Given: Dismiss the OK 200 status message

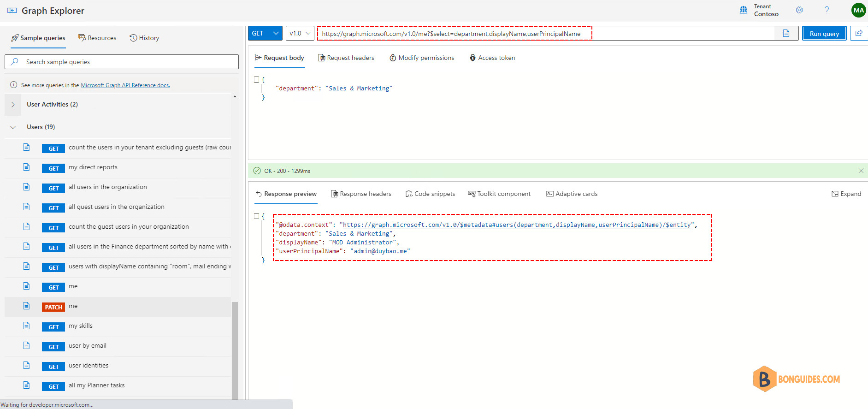Looking at the screenshot, I should pos(861,171).
